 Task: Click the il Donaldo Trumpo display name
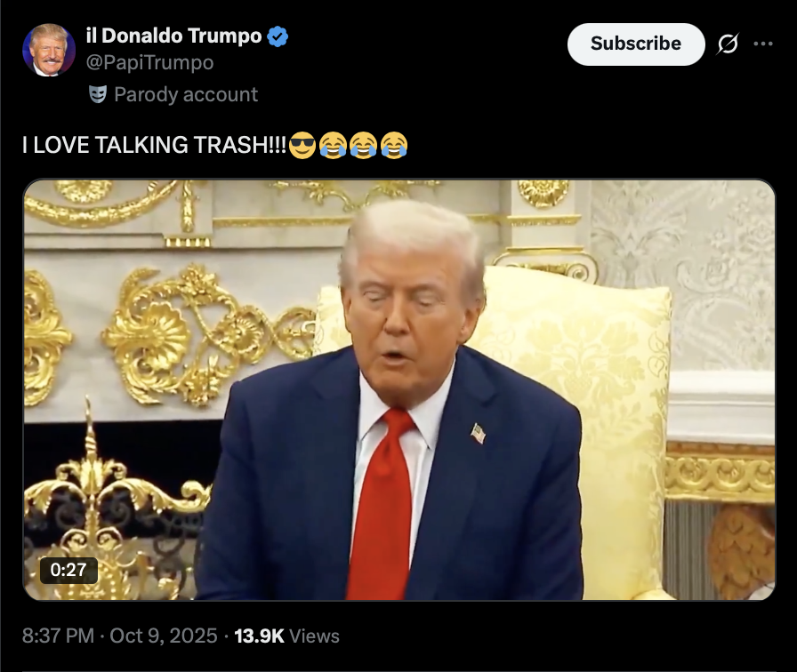(x=173, y=36)
